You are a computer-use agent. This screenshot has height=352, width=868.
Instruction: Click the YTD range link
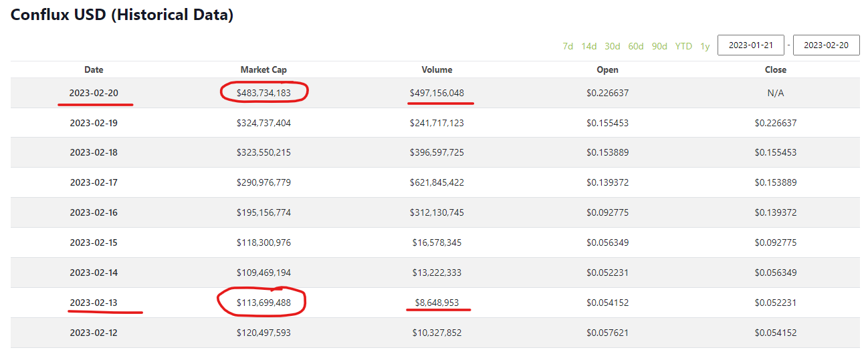tap(683, 46)
